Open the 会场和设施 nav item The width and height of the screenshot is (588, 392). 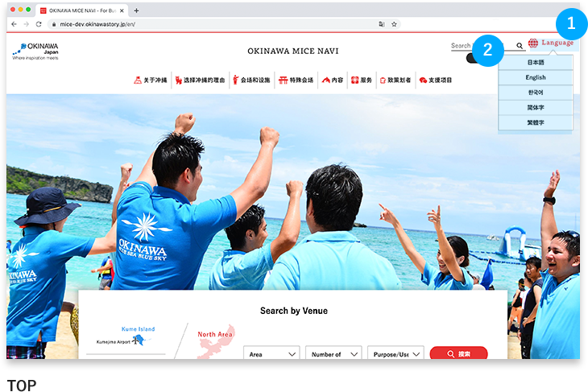[251, 80]
